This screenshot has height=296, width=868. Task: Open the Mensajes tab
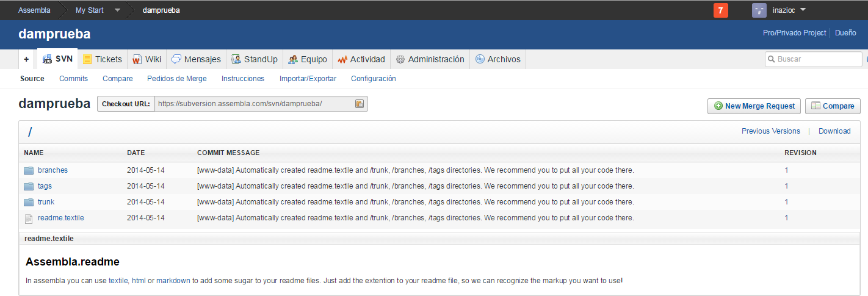tap(196, 59)
